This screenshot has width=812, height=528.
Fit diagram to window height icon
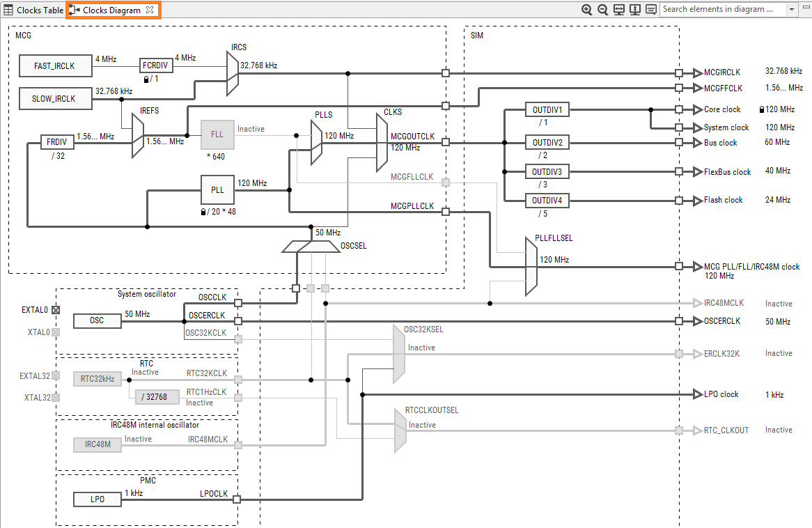635,9
